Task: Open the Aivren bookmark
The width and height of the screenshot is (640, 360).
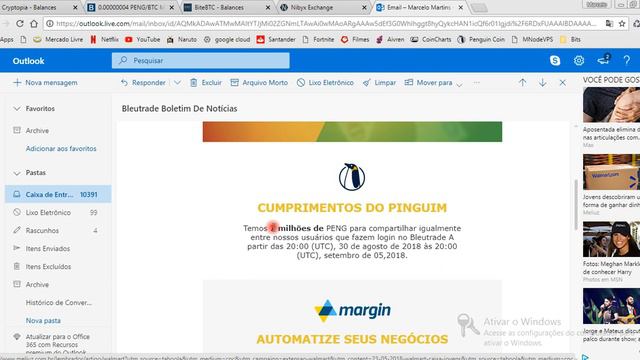Action: [390, 39]
